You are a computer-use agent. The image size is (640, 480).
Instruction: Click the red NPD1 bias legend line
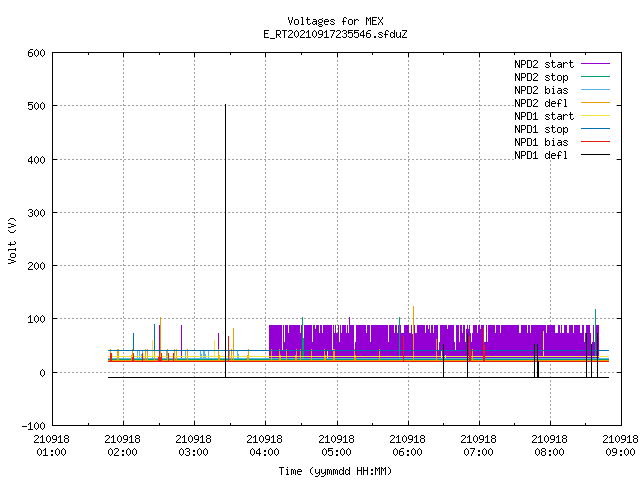pos(595,142)
